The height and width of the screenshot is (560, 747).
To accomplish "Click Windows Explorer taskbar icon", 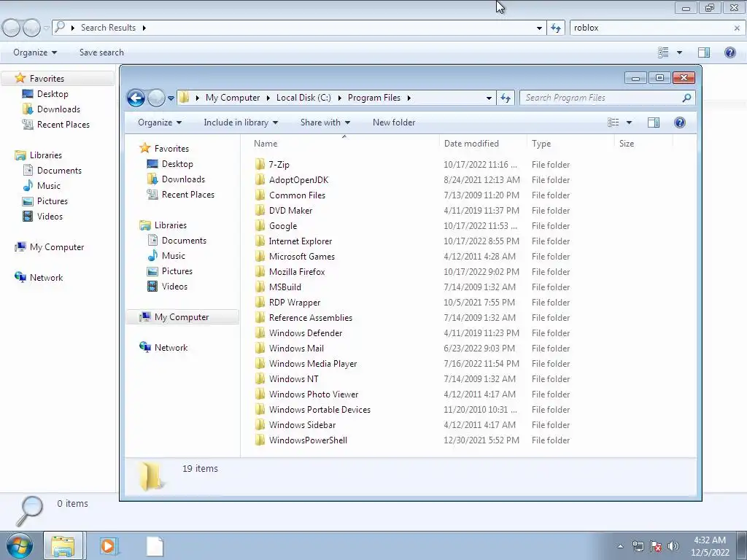I will coord(63,545).
